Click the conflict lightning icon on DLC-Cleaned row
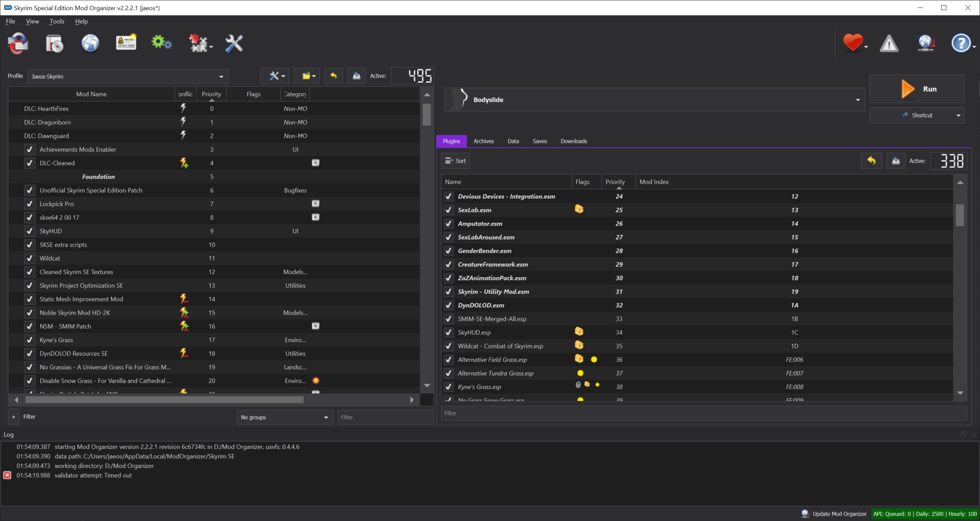The image size is (980, 521). click(184, 163)
